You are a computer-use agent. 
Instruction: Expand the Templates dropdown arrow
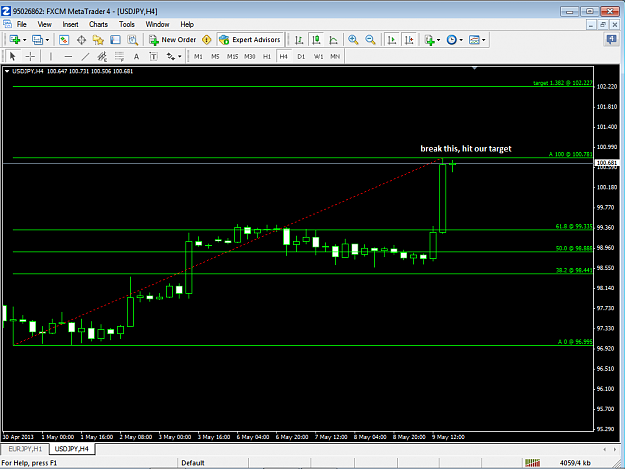(483, 40)
